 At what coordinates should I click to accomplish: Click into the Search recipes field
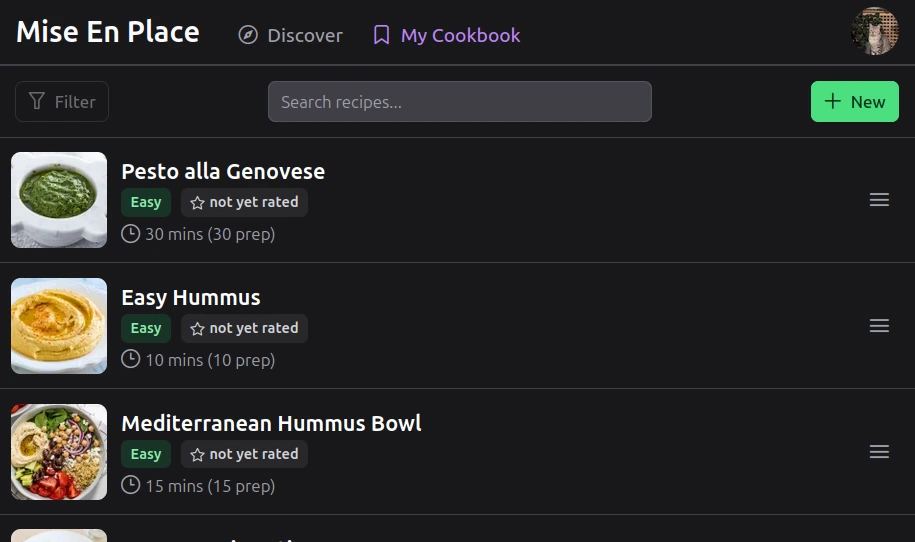[x=459, y=101]
